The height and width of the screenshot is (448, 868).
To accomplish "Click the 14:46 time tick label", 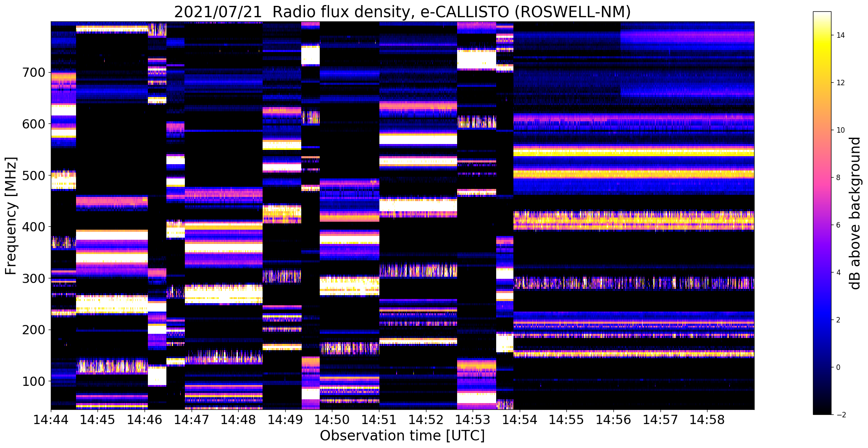I will pos(145,420).
